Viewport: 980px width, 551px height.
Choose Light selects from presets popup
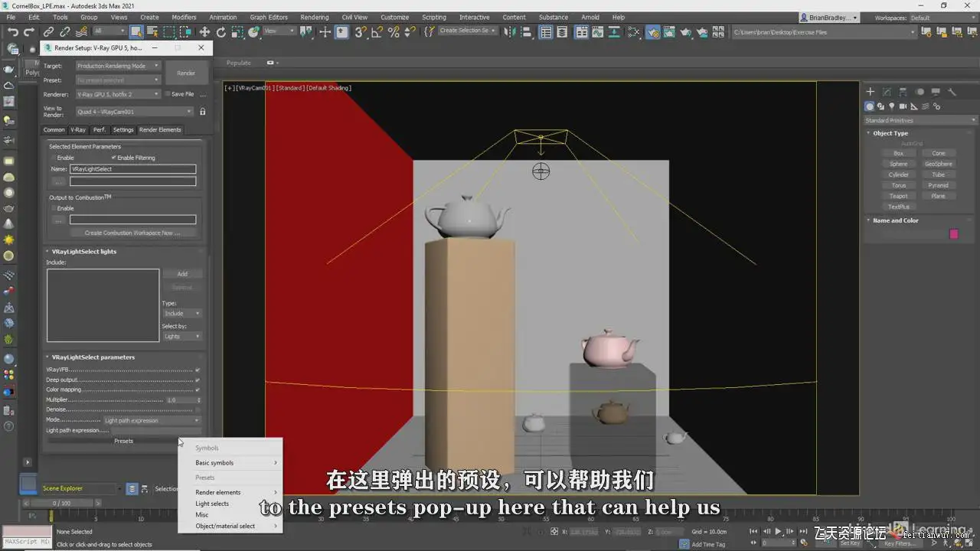click(x=212, y=504)
